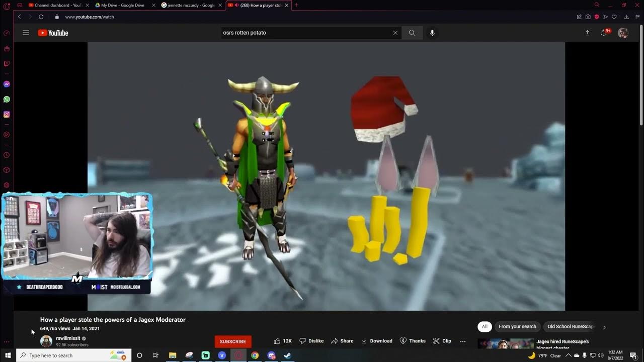Take a snapshot with the camera icon
This screenshot has height=362, width=644.
point(588,17)
